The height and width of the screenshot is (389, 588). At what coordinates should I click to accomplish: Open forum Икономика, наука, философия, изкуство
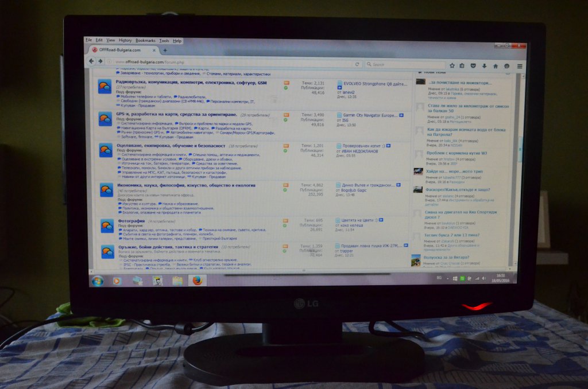pyautogui.click(x=187, y=185)
